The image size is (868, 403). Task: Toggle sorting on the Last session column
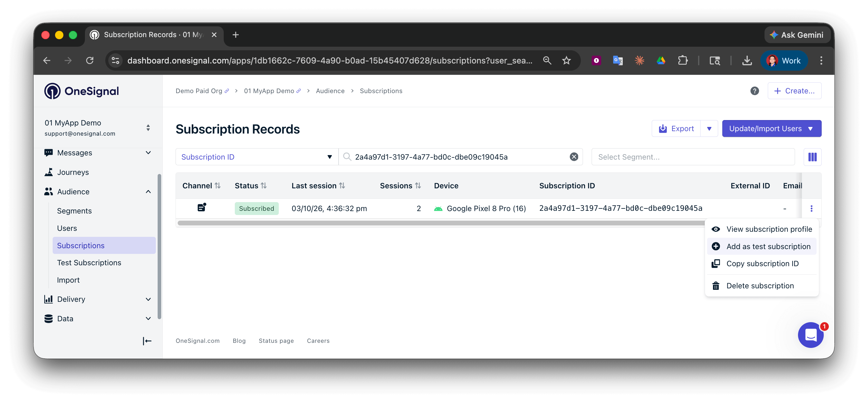click(342, 185)
